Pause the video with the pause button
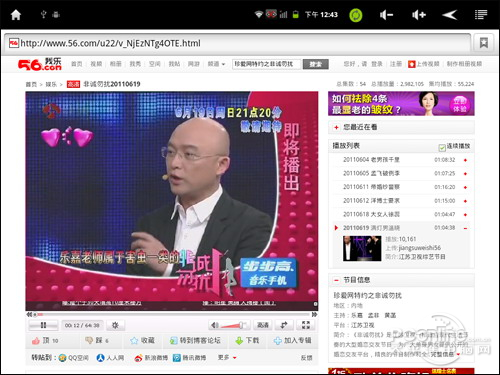Image resolution: width=500 pixels, height=375 pixels. click(43, 325)
